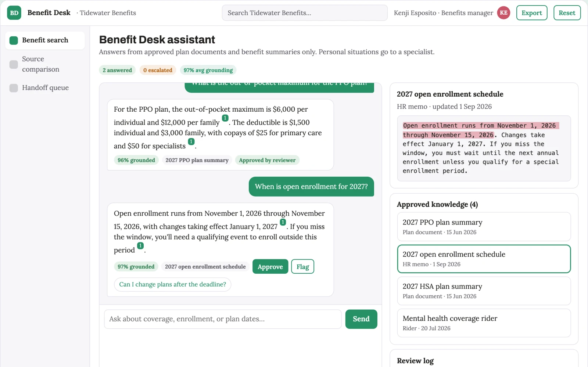Click the "Approved by reviewer" badge

[x=267, y=160]
